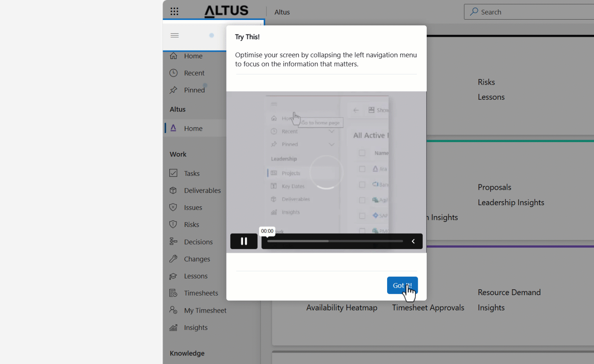This screenshot has height=364, width=594.
Task: Open Recent clock icon
Action: (174, 73)
